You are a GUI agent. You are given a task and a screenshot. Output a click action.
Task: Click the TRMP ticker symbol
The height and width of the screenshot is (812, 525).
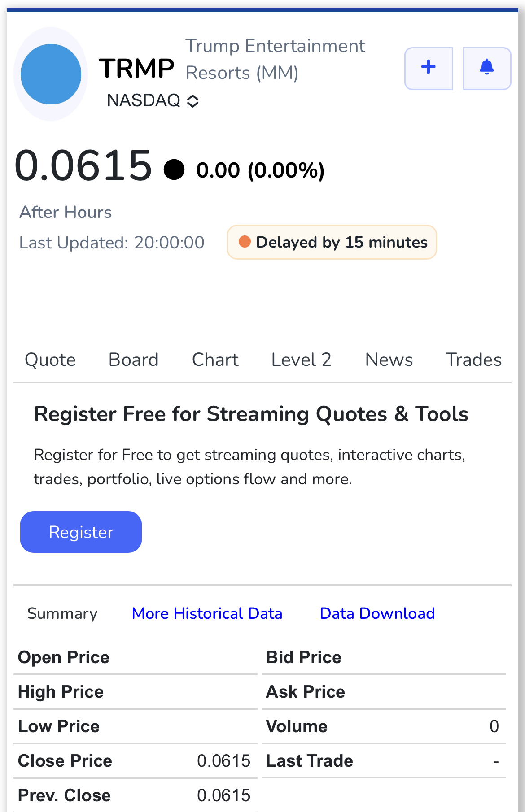point(136,69)
